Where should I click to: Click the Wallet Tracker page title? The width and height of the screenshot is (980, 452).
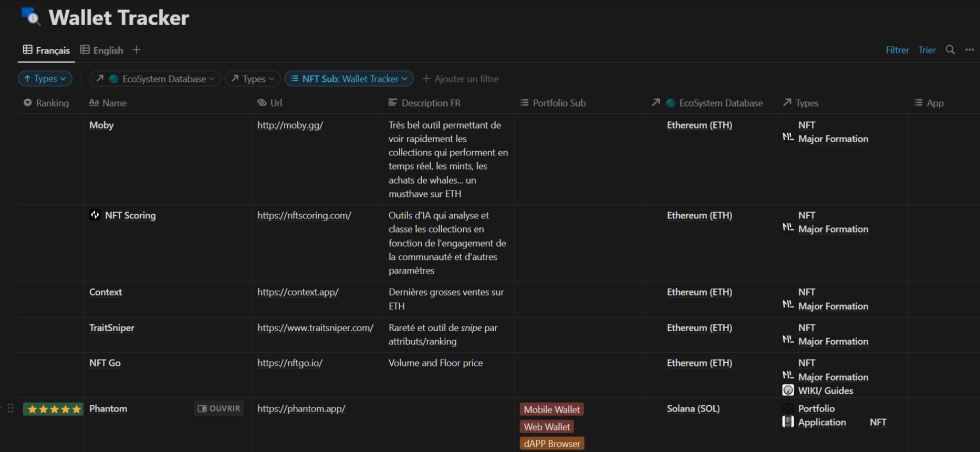[119, 18]
